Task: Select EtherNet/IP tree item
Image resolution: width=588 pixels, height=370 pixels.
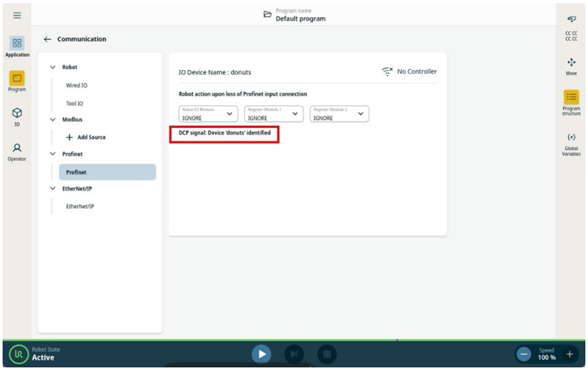Action: pyautogui.click(x=80, y=207)
